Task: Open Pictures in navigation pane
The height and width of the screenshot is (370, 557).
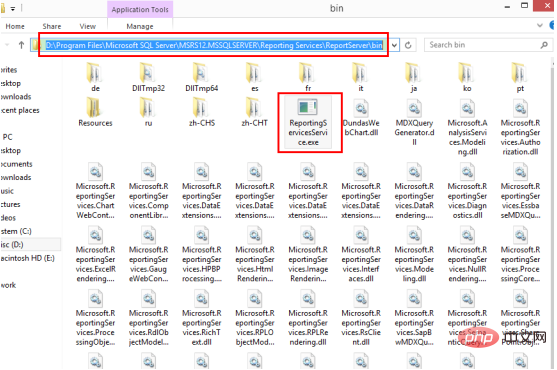Action: 10,205
